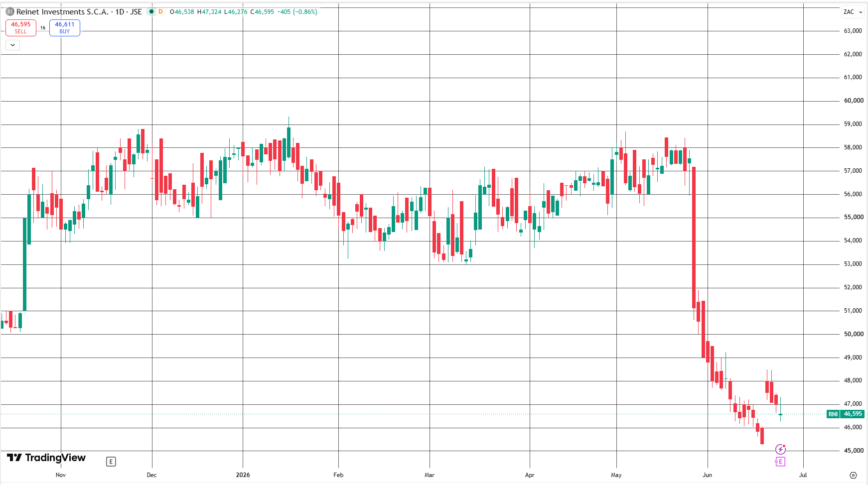Click the spread value 16
This screenshot has height=485, width=868.
[x=43, y=28]
